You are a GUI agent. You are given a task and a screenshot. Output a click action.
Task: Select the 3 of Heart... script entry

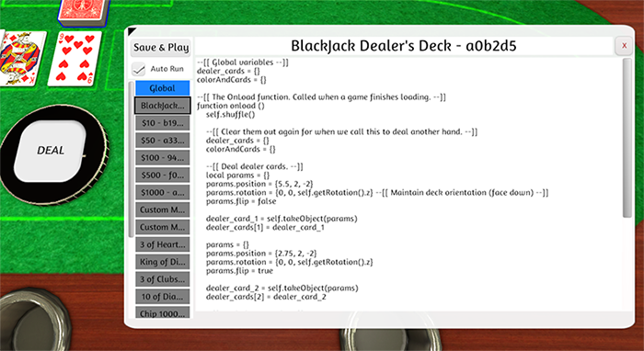pos(162,244)
